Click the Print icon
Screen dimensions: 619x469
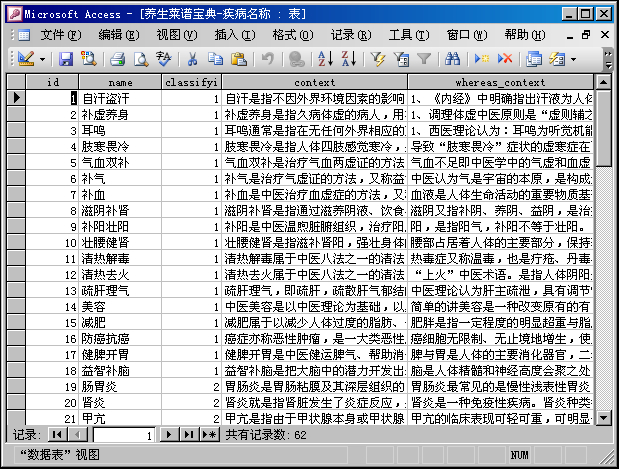[x=118, y=59]
